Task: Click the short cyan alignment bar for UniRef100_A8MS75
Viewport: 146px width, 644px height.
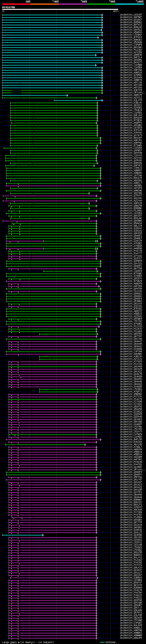Action: 35,95
